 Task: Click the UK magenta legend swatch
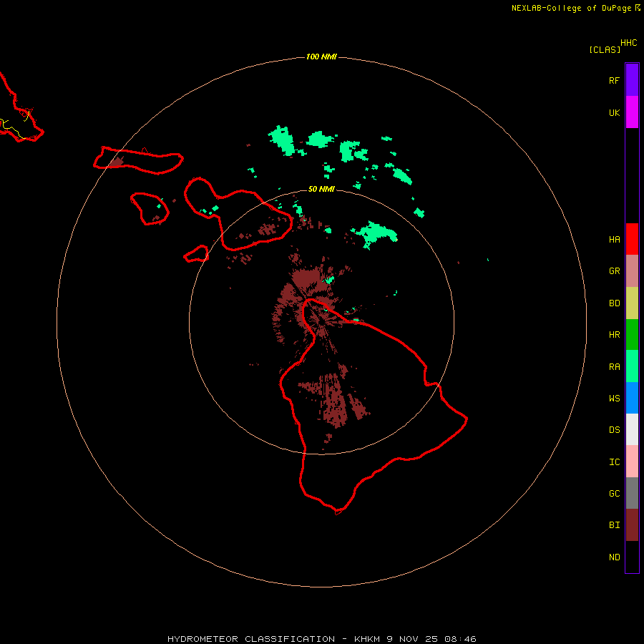pyautogui.click(x=632, y=112)
